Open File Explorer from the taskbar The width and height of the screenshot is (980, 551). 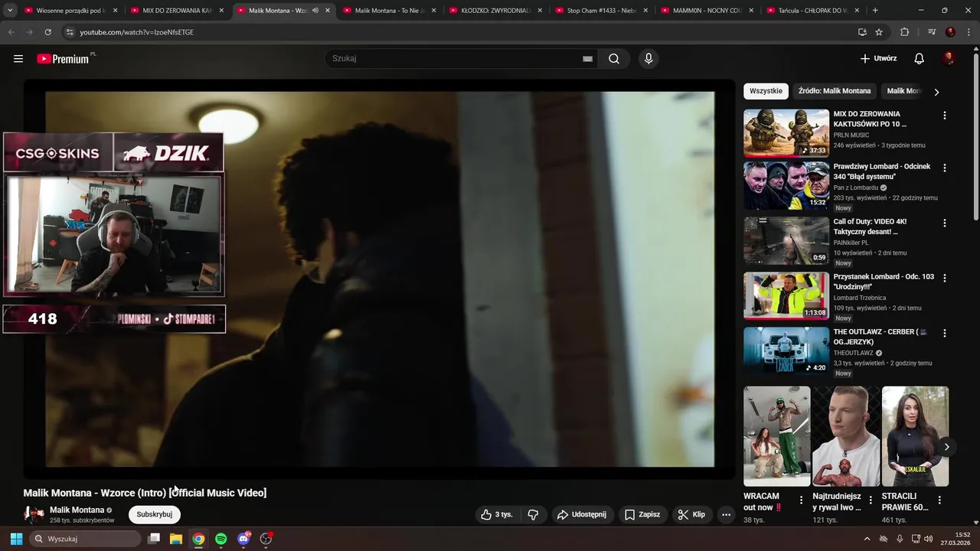(x=175, y=539)
